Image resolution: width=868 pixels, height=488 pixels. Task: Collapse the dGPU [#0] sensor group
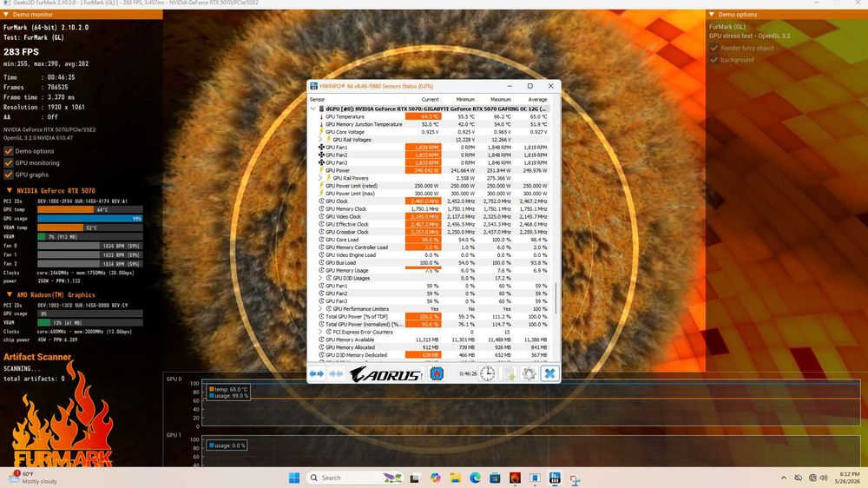coord(313,109)
